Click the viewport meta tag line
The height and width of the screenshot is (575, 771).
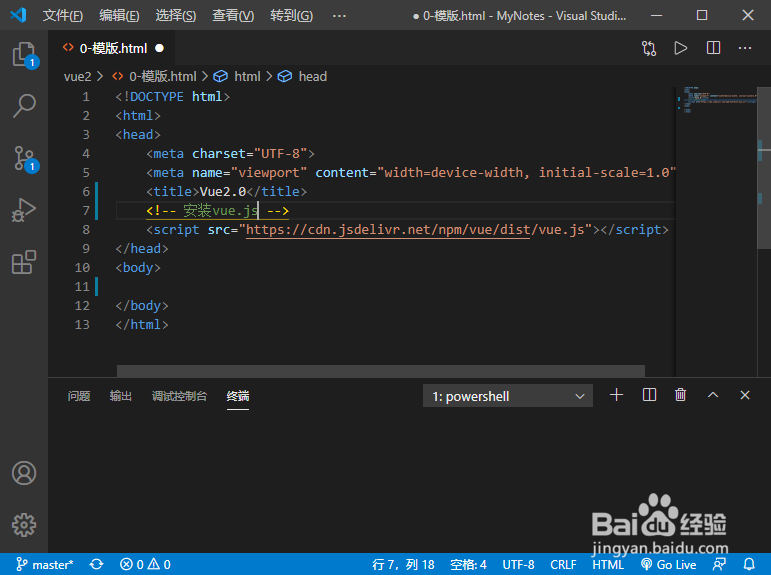[x=411, y=173]
